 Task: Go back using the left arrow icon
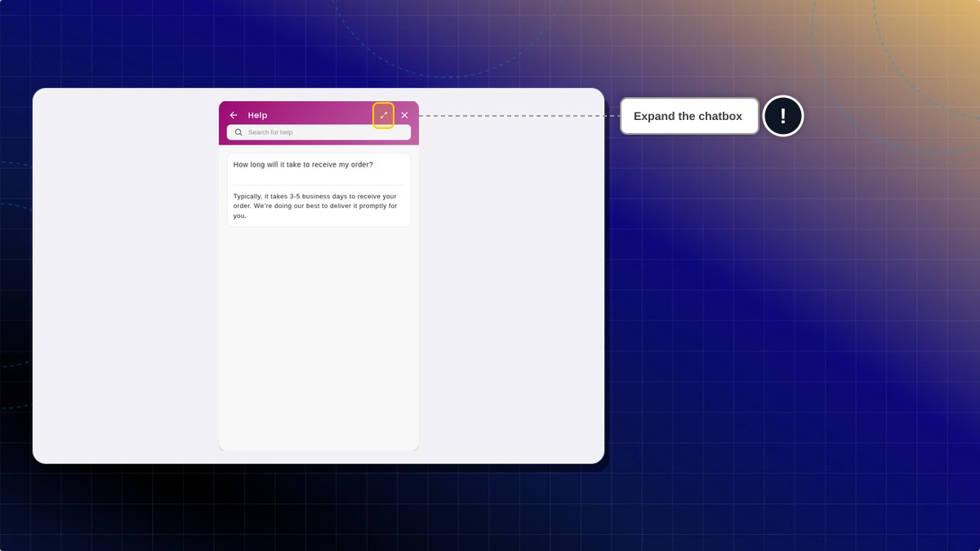[x=234, y=115]
